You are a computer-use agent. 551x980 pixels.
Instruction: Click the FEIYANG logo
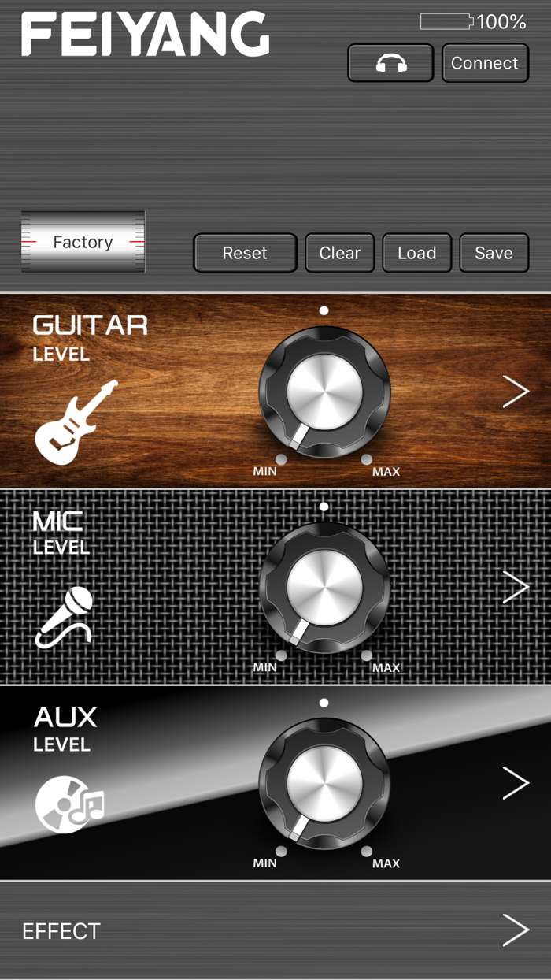point(145,35)
